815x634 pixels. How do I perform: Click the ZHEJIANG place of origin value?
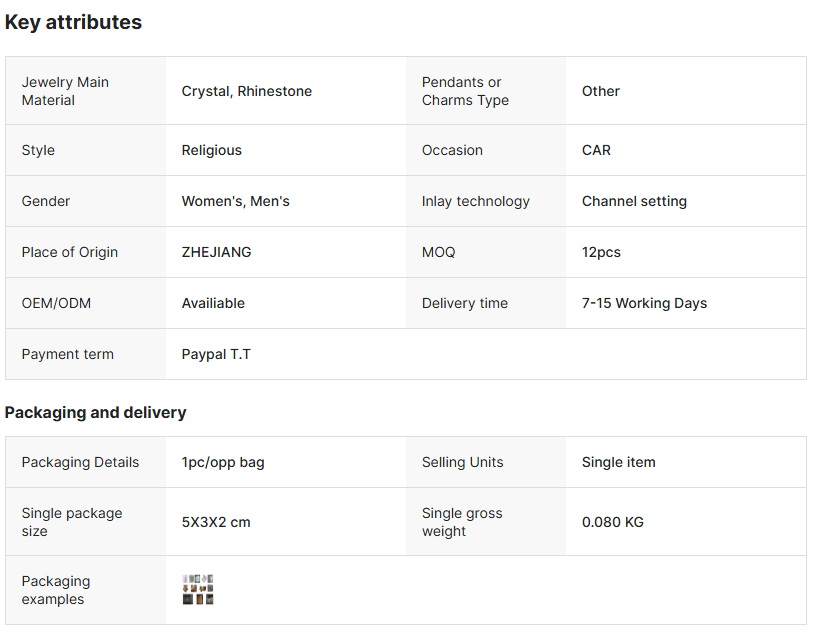point(216,252)
